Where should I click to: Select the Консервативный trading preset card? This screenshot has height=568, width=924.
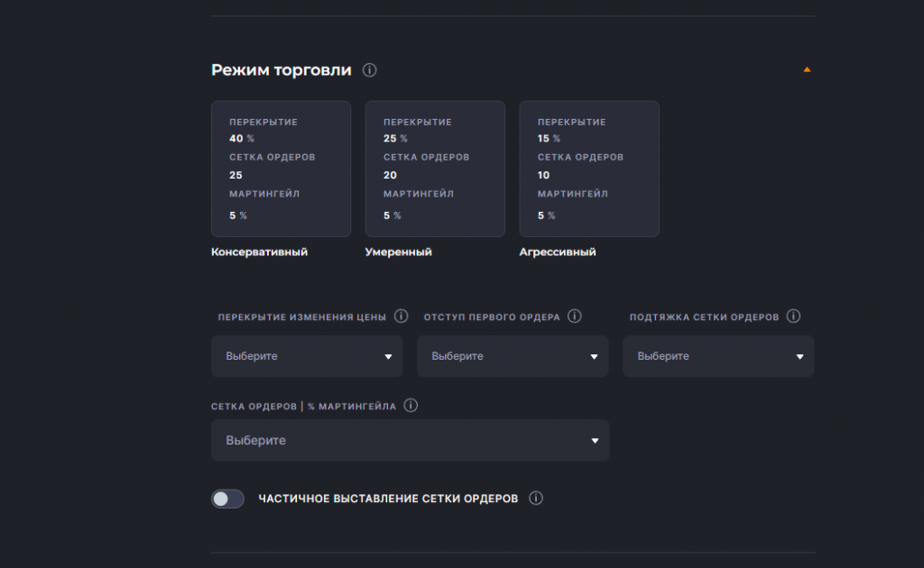pyautogui.click(x=281, y=169)
